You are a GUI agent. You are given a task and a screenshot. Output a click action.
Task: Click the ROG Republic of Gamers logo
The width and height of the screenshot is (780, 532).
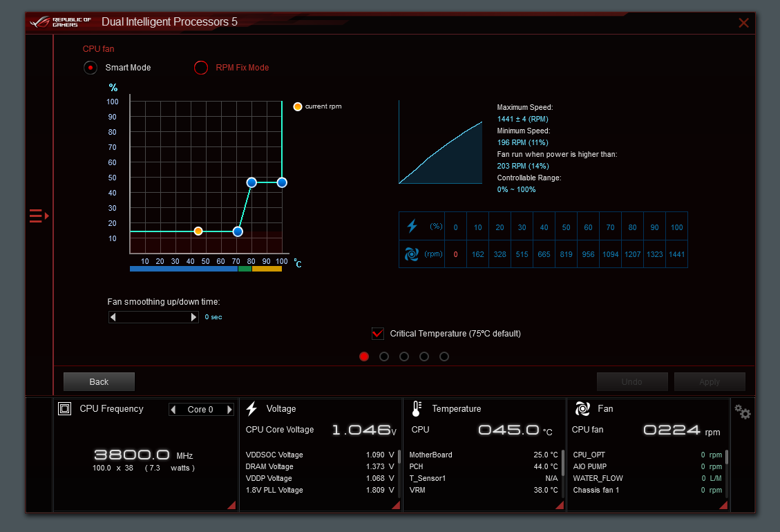tap(60, 22)
